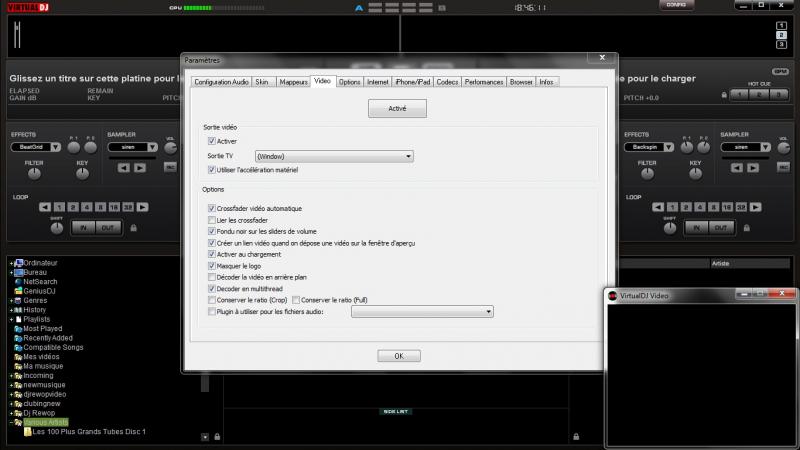Open left deck BeatGrid effects dropdown
This screenshot has width=800, height=450.
(55, 147)
